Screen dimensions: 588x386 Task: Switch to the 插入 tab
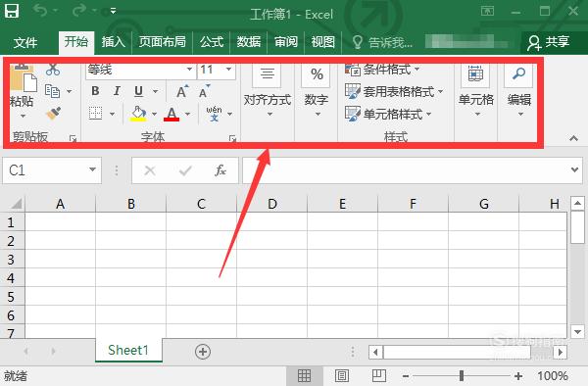(114, 41)
